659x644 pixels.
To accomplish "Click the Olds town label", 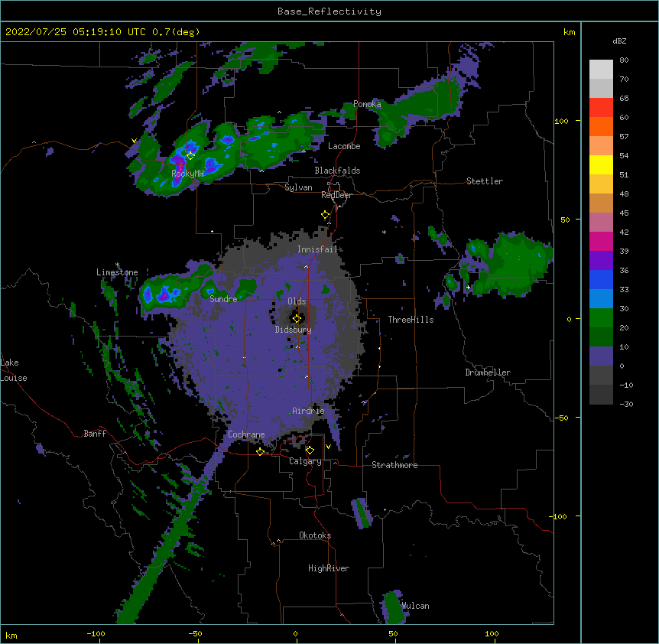I will pyautogui.click(x=297, y=301).
